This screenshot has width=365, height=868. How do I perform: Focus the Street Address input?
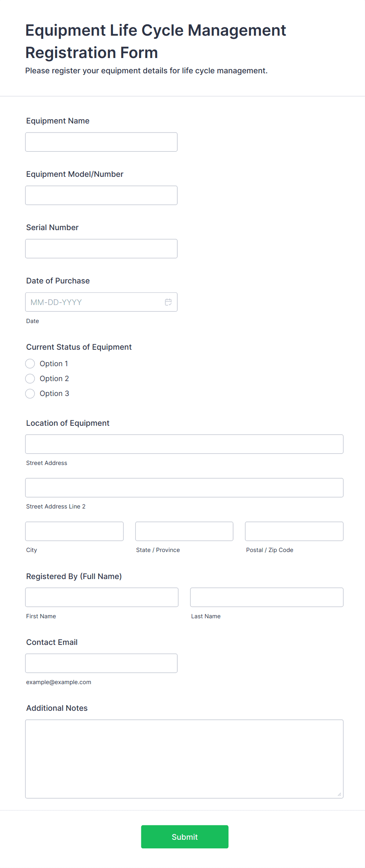coord(184,444)
